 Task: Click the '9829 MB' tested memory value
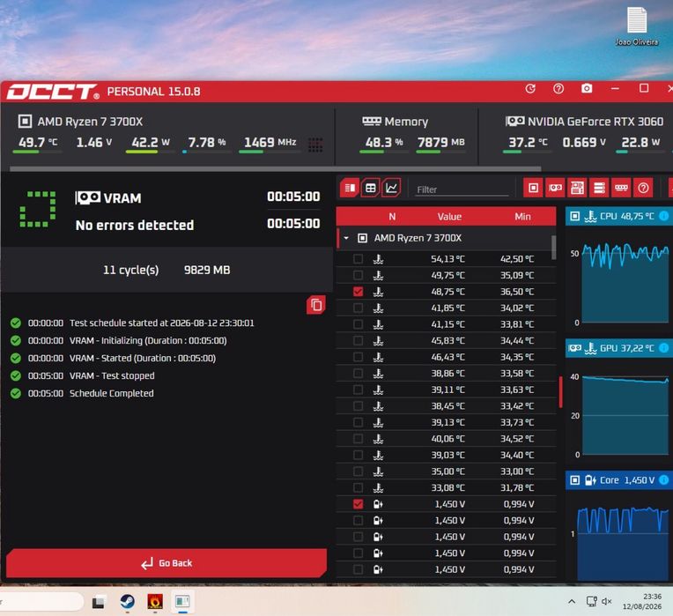click(207, 270)
